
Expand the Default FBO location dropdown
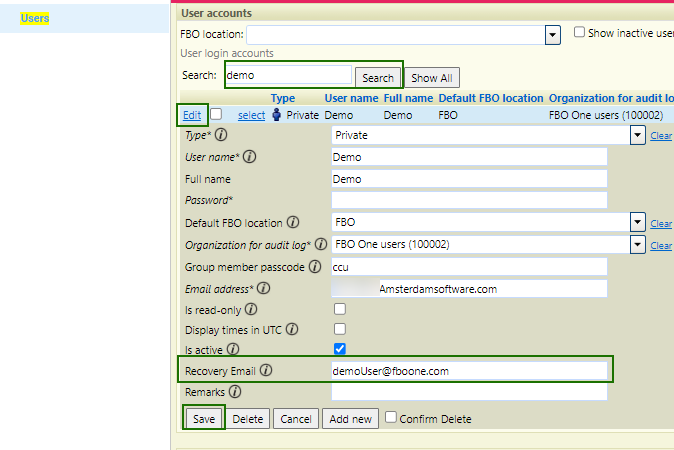(637, 223)
